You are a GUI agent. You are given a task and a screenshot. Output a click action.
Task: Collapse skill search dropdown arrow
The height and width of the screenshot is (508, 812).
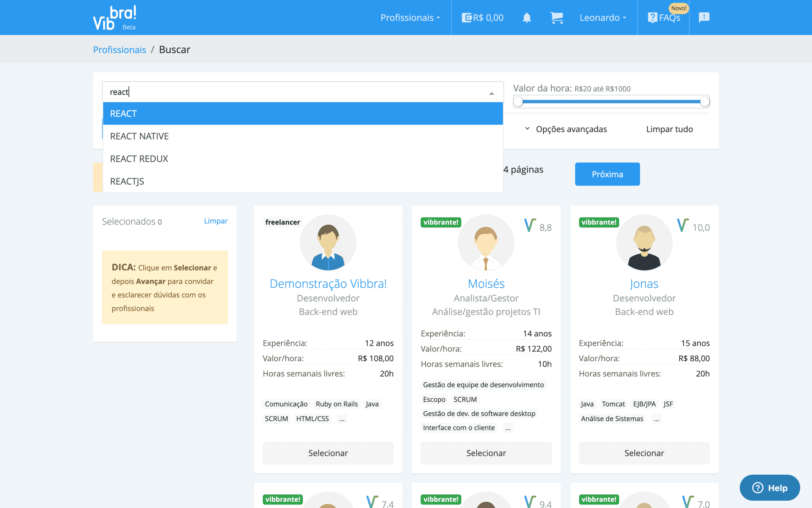point(492,93)
